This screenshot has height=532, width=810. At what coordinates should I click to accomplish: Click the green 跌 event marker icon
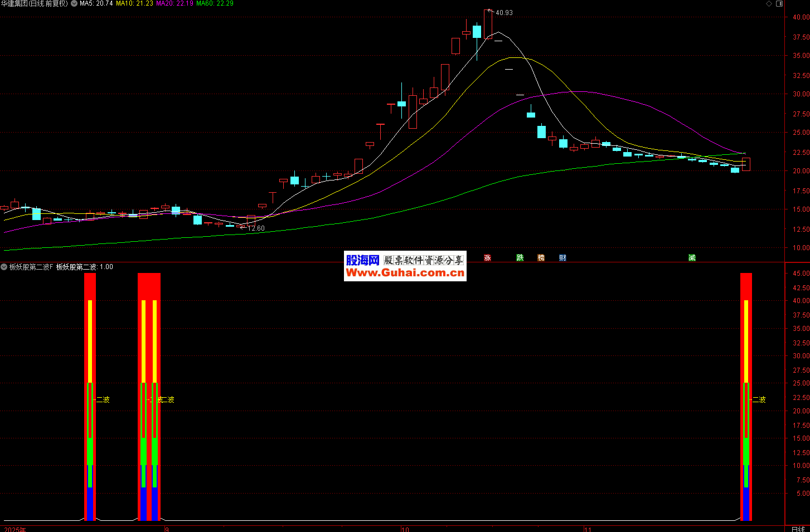[520, 257]
